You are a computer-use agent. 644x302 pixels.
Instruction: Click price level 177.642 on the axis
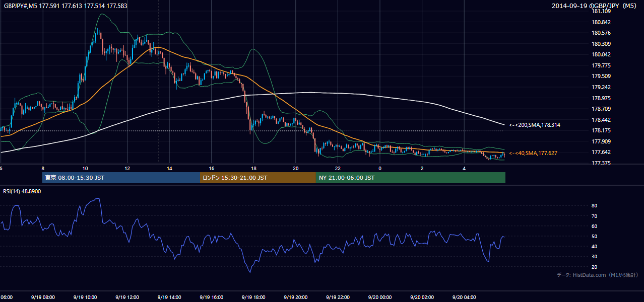(x=601, y=152)
